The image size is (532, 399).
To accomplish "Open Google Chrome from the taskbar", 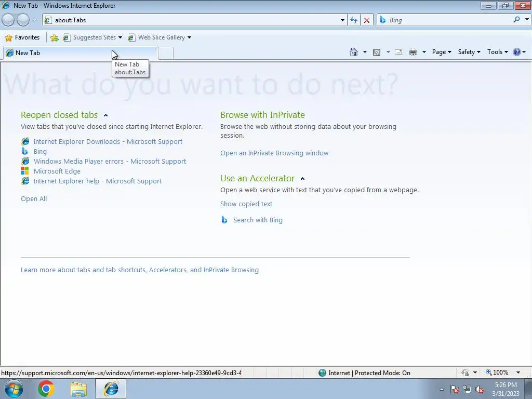I will [x=46, y=389].
